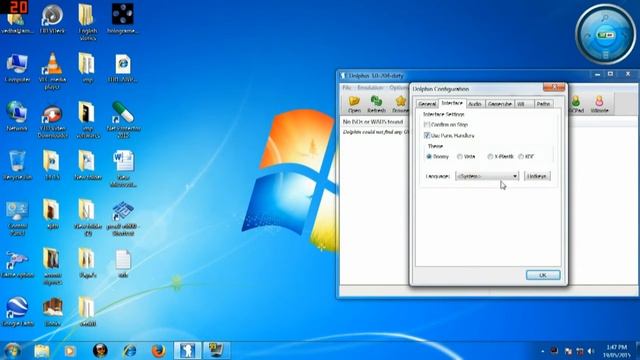Click OK in Dolphin Configuration
The height and width of the screenshot is (360, 640).
543,275
